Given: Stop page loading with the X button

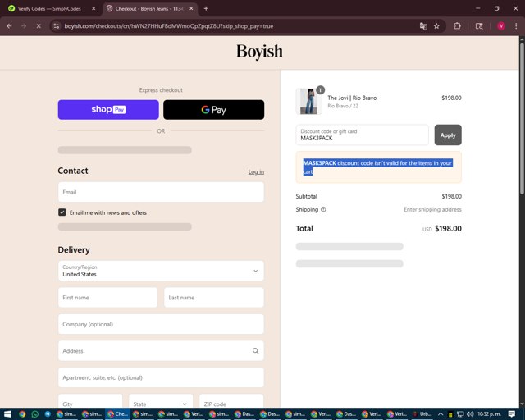Looking at the screenshot, I should click(39, 25).
